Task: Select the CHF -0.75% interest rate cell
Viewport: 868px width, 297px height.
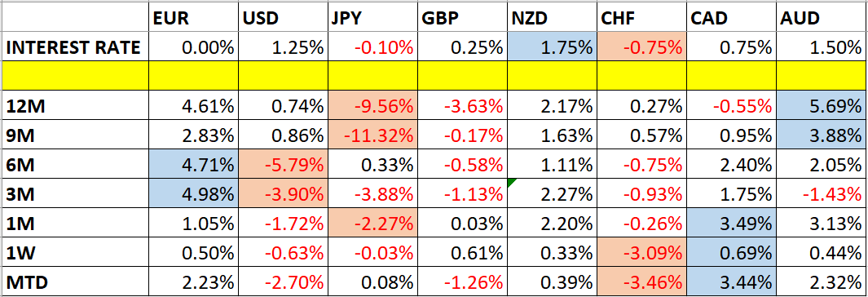Action: [x=642, y=47]
